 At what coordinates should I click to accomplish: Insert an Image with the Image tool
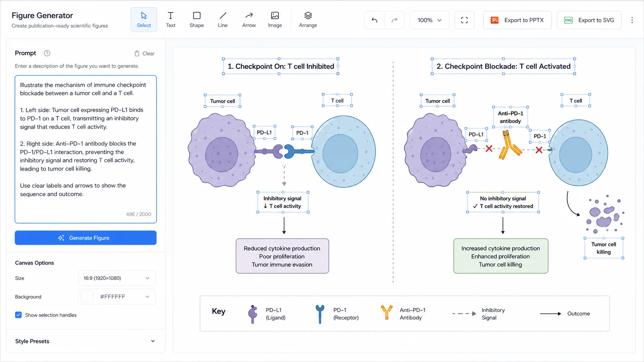click(275, 19)
